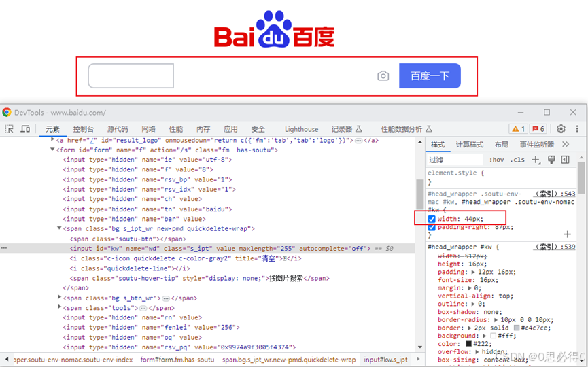Open the 布局 layout tab
The image size is (588, 367).
(x=502, y=145)
